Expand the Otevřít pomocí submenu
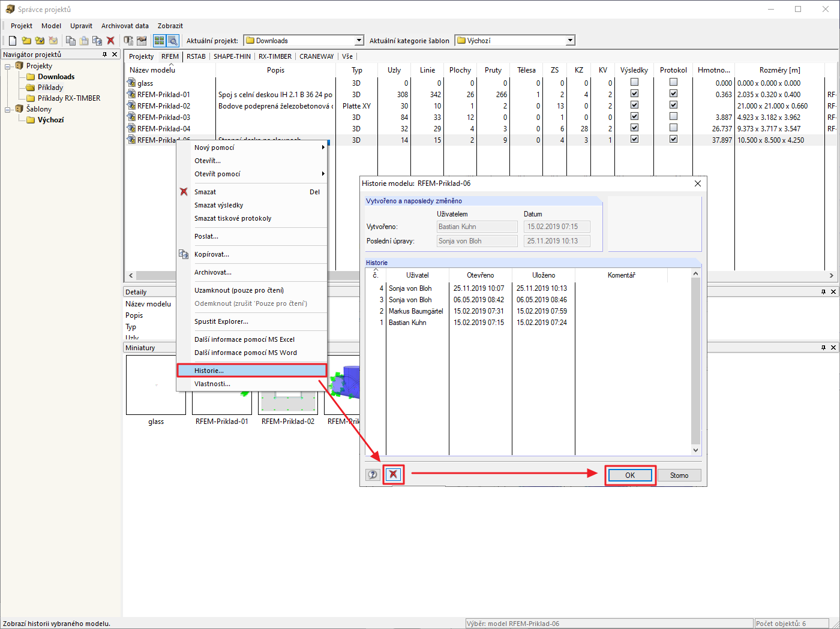The height and width of the screenshot is (629, 840). coord(323,174)
